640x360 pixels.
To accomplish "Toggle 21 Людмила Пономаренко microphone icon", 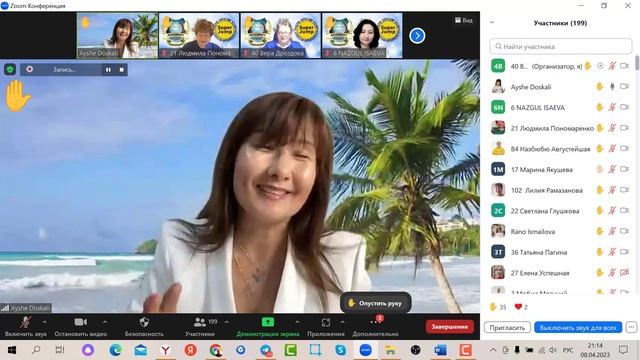I will point(612,128).
